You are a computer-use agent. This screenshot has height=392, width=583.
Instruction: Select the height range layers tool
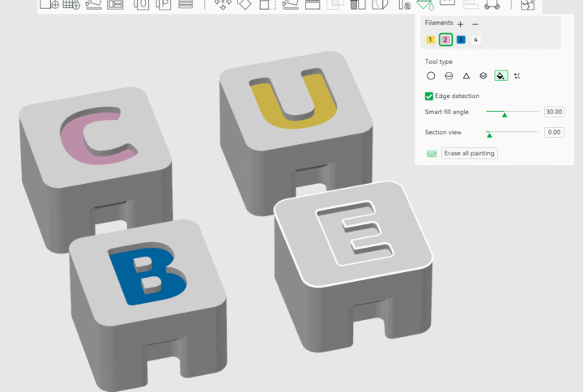[483, 75]
